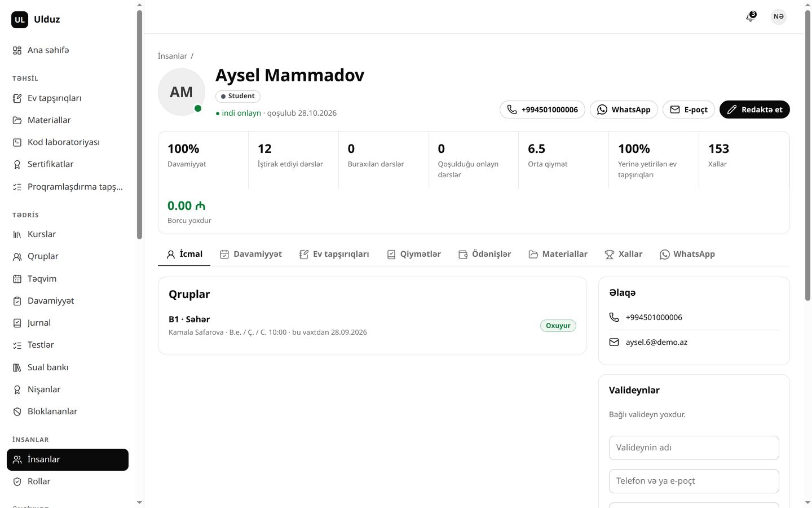Image resolution: width=812 pixels, height=508 pixels.
Task: Open Təqvim calendar in sidebar
Action: (x=68, y=279)
